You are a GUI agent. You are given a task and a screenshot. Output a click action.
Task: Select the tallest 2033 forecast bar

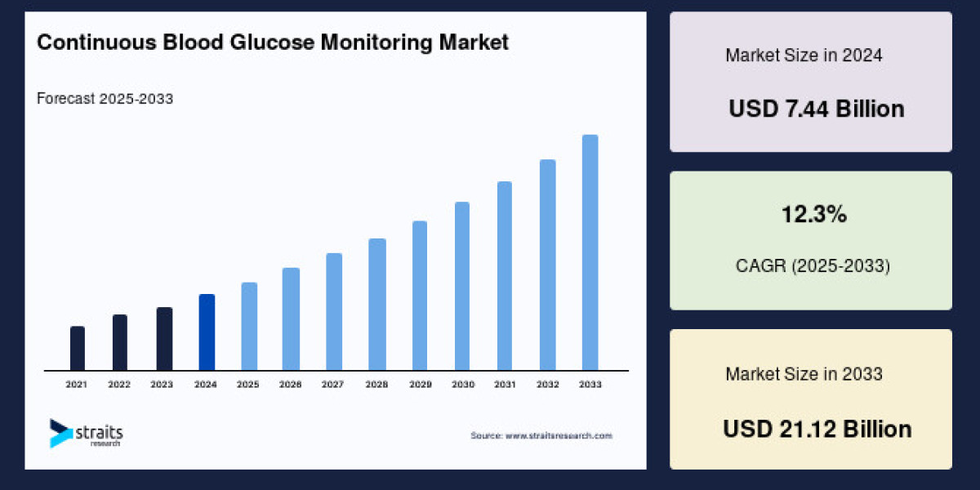[590, 253]
